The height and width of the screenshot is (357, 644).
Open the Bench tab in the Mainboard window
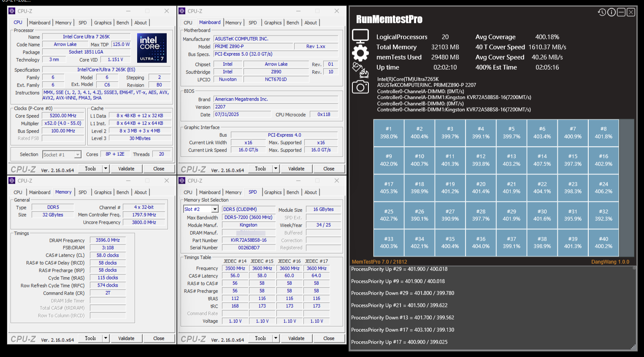pos(292,23)
